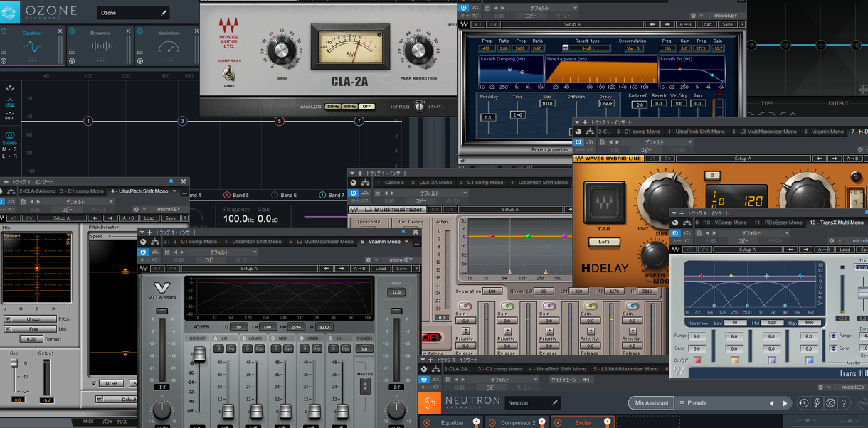Set CLA-2A Analog to 50Hz
868x428 pixels.
tap(333, 107)
